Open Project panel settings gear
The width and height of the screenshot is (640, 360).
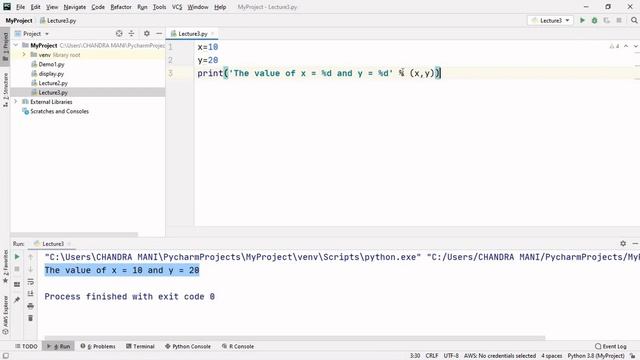147,33
